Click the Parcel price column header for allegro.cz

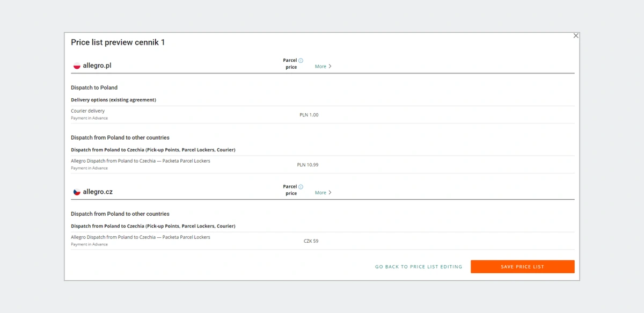(290, 190)
